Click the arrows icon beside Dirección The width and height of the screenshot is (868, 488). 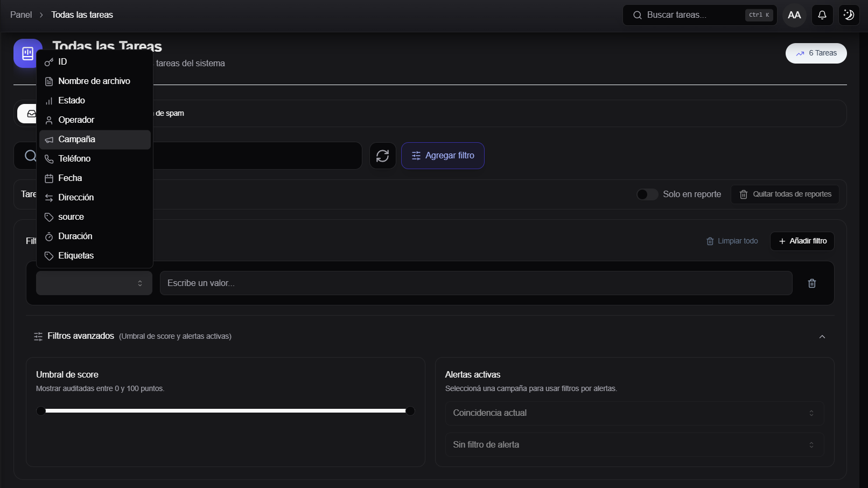49,198
